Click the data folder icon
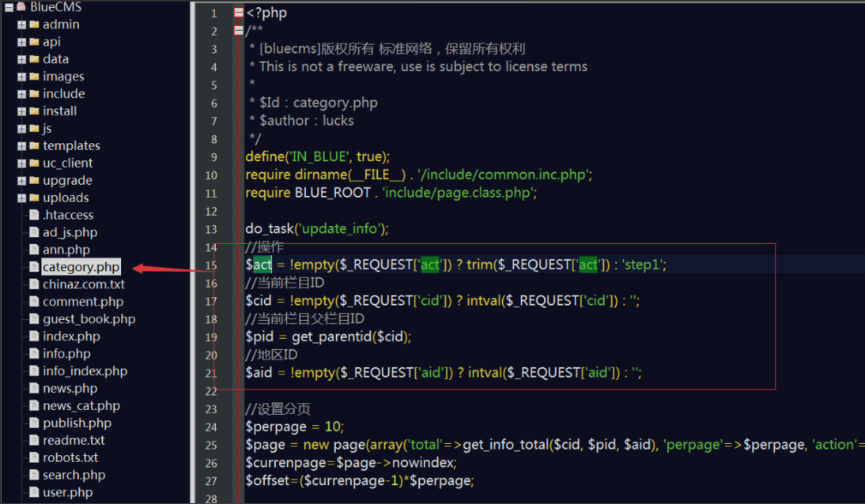This screenshot has width=865, height=504. [x=34, y=59]
